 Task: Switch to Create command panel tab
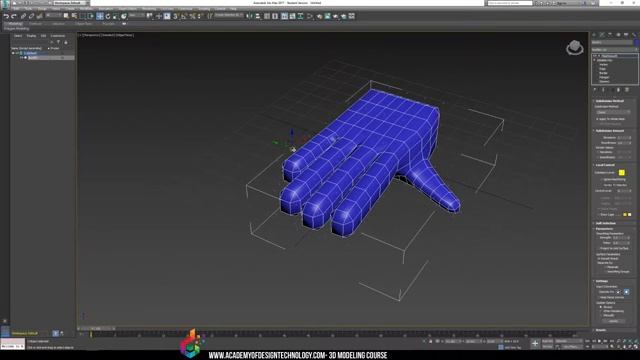(594, 35)
